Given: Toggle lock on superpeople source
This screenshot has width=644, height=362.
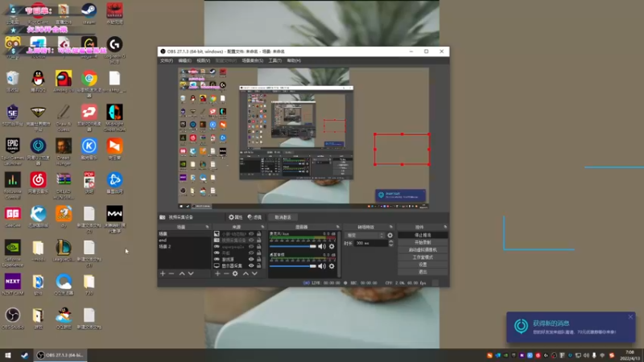Looking at the screenshot, I should coord(258,247).
